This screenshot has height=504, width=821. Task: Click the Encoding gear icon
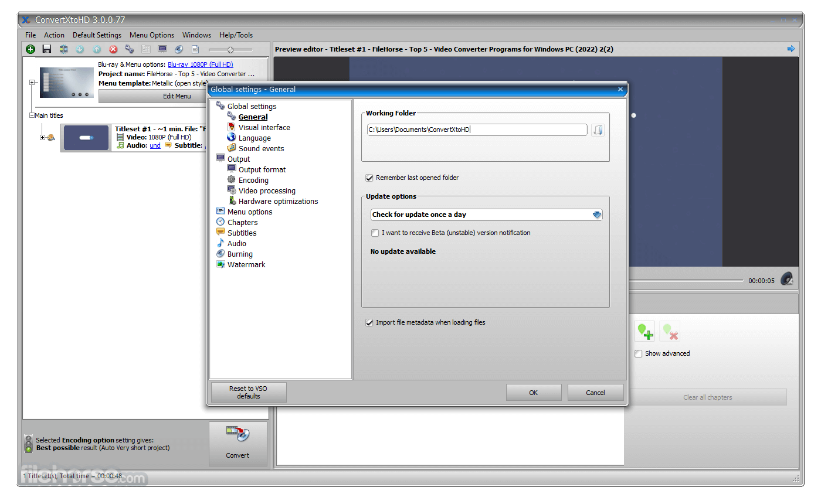[231, 180]
